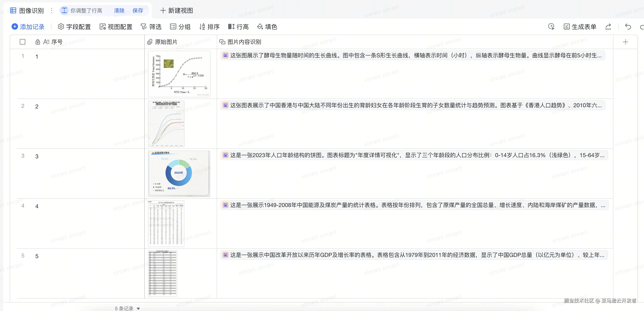
Task: Toggle the select all rows checkbox
Action: (23, 42)
